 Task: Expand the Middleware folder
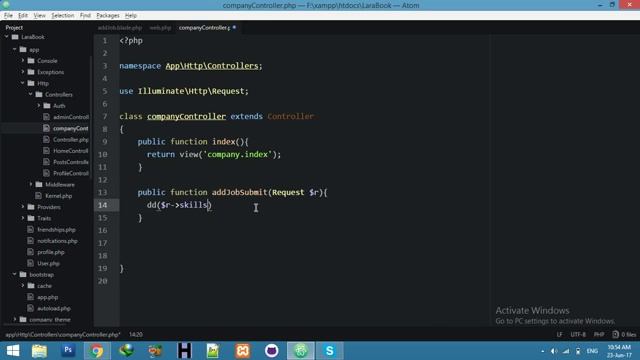31,184
